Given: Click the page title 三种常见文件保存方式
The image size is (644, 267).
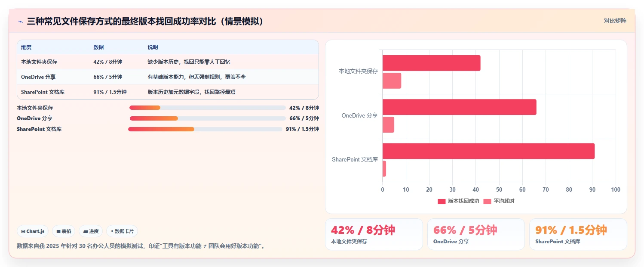Looking at the screenshot, I should (145, 21).
